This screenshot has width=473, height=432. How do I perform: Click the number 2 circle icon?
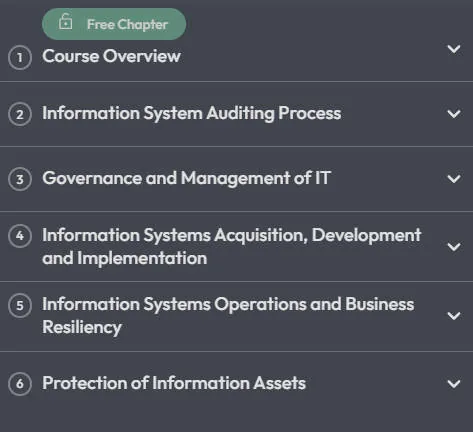pos(20,114)
